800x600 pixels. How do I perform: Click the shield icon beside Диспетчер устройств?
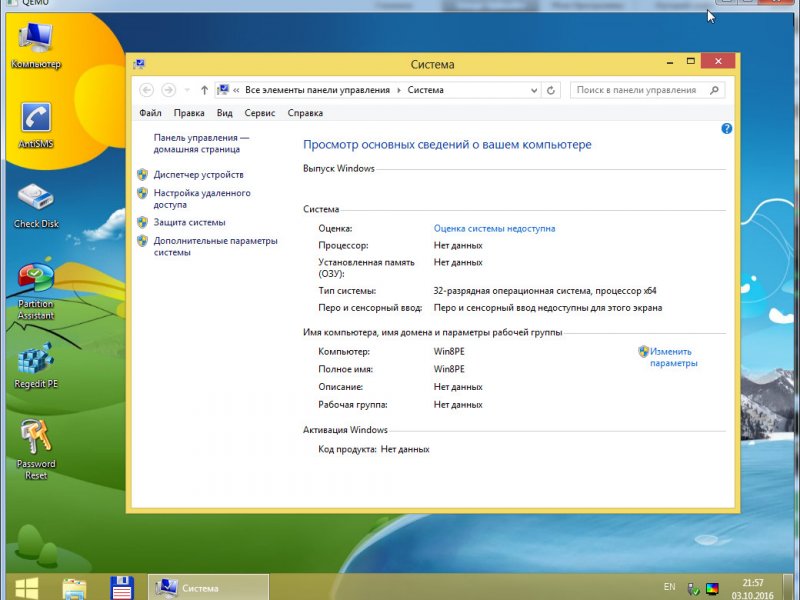142,174
